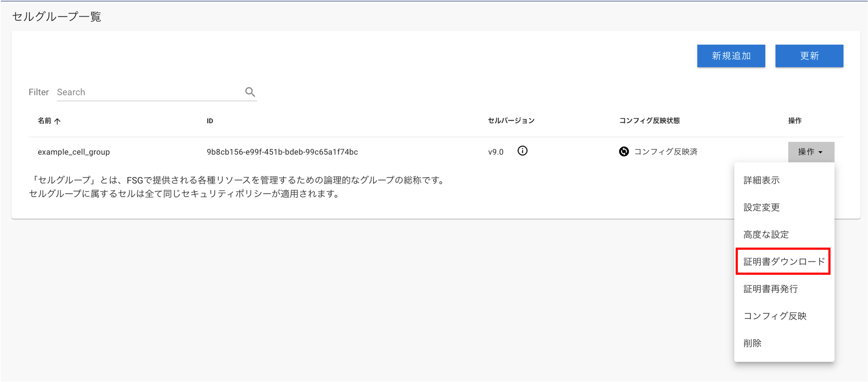Select 詳細表示 from the menu
Viewport: 868px width, 382px height.
[784, 180]
